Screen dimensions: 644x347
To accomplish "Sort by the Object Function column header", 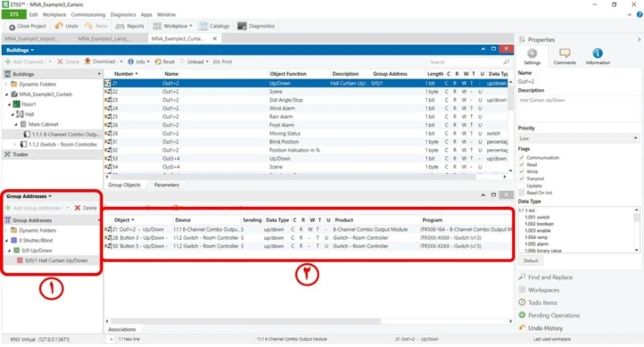I will tap(288, 74).
